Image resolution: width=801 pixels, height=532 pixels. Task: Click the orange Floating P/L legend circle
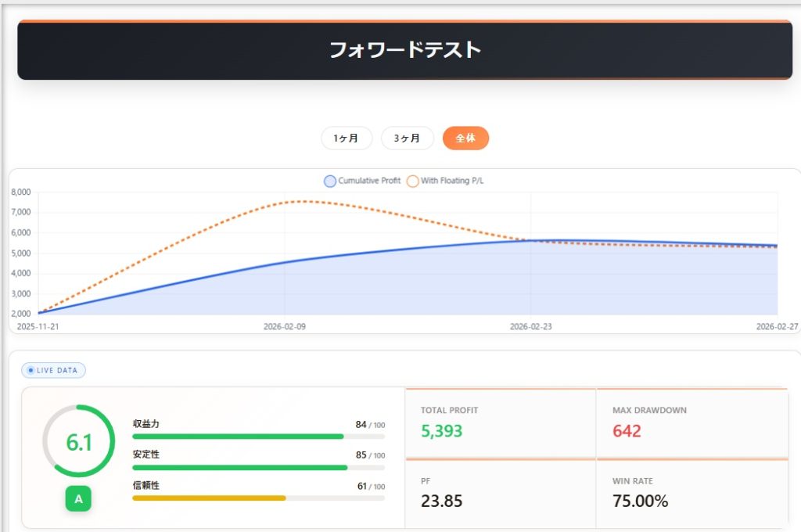point(412,181)
